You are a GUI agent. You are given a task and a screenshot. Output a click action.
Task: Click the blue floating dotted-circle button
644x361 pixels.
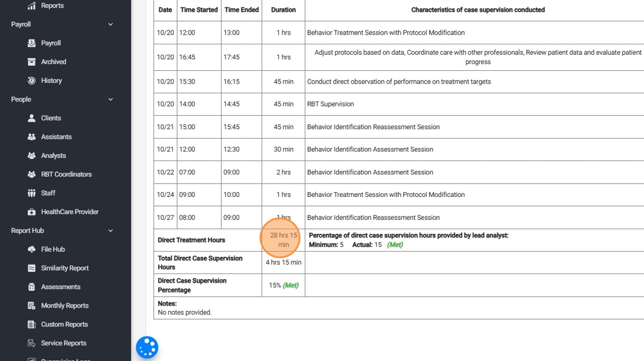[x=147, y=347]
